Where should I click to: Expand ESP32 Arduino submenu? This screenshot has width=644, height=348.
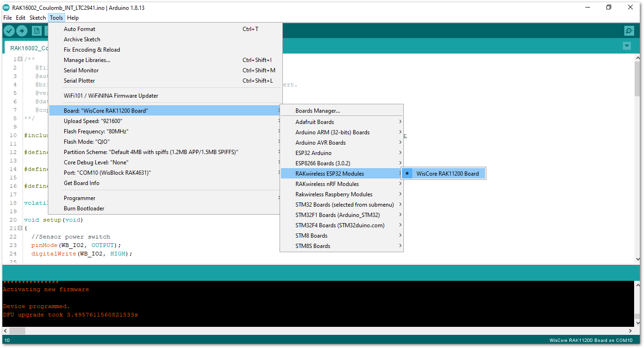(x=341, y=153)
